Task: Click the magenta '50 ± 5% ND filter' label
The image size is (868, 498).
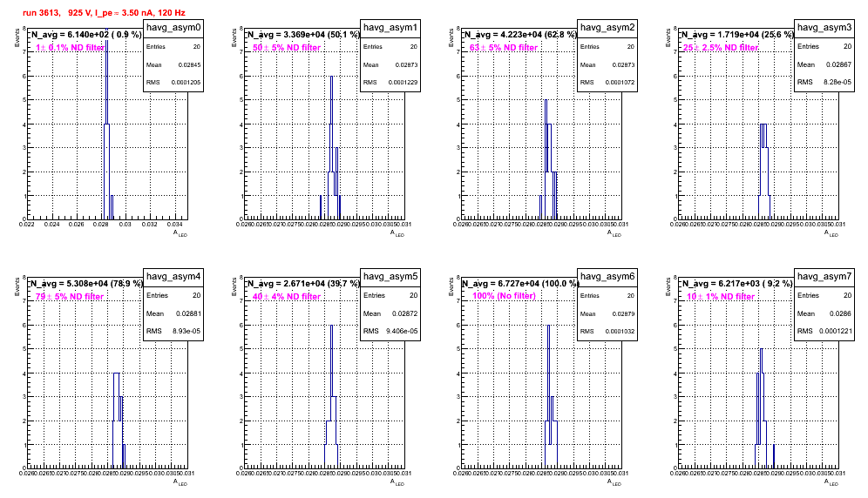Action: (x=287, y=48)
